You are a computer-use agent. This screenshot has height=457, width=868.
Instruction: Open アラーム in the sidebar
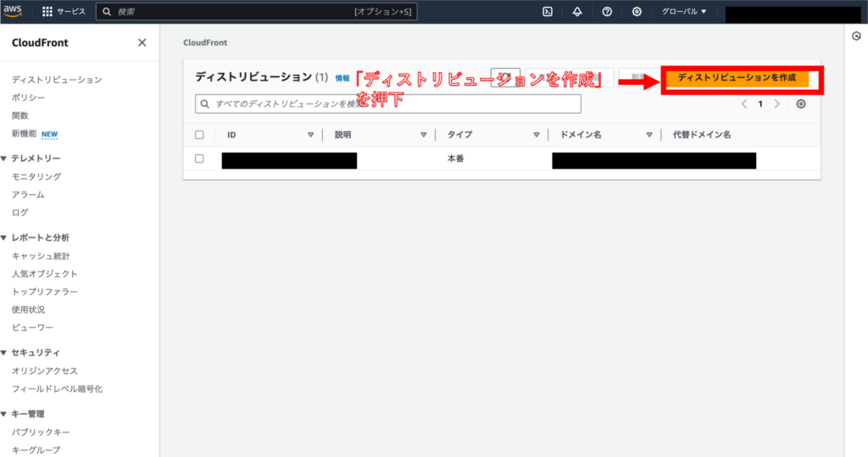pos(28,194)
